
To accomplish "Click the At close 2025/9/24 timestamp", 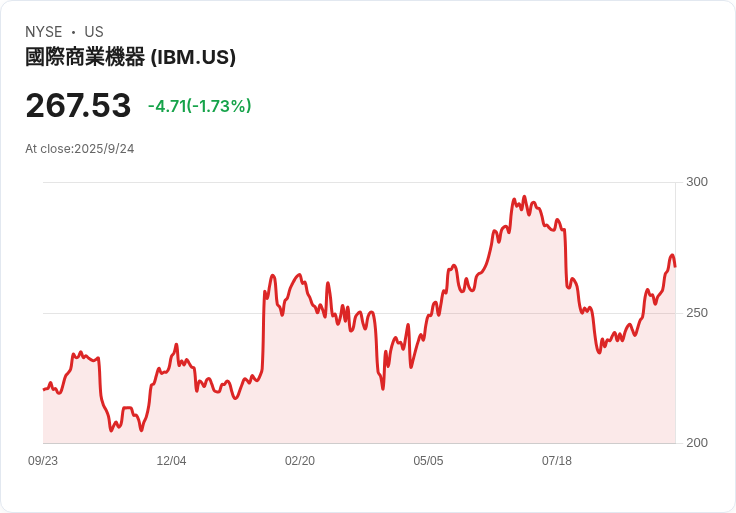I will tap(80, 149).
